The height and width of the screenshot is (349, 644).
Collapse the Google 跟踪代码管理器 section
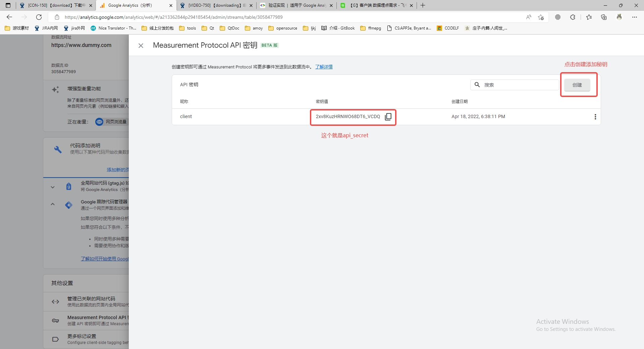click(53, 204)
